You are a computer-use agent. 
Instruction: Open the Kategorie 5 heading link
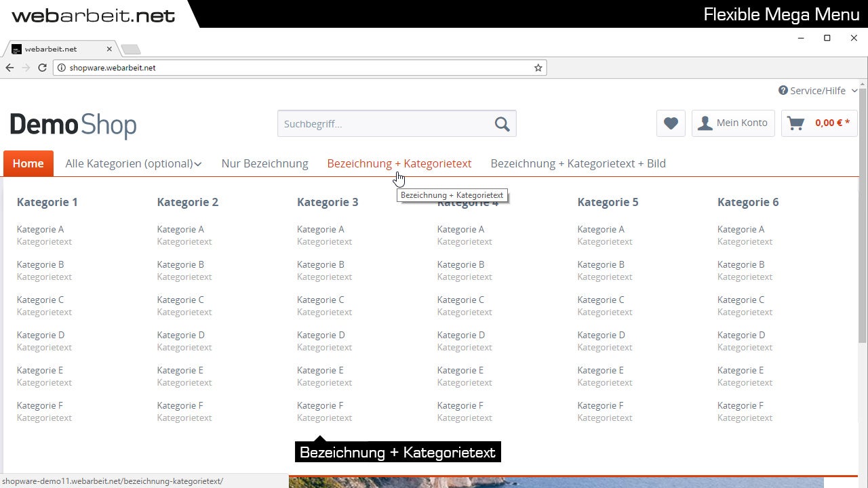pyautogui.click(x=608, y=202)
